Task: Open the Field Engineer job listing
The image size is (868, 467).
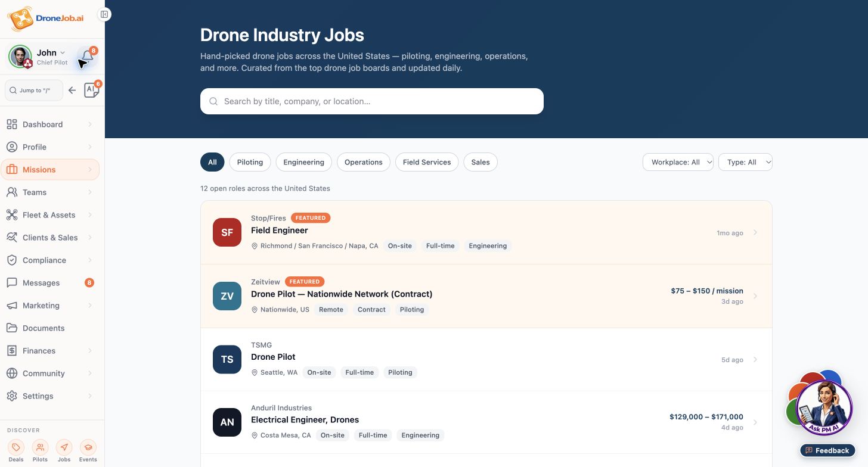Action: (486, 232)
